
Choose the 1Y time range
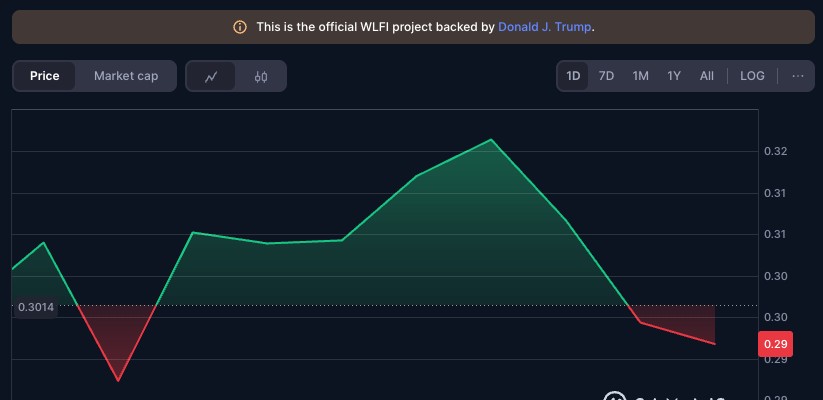(674, 76)
